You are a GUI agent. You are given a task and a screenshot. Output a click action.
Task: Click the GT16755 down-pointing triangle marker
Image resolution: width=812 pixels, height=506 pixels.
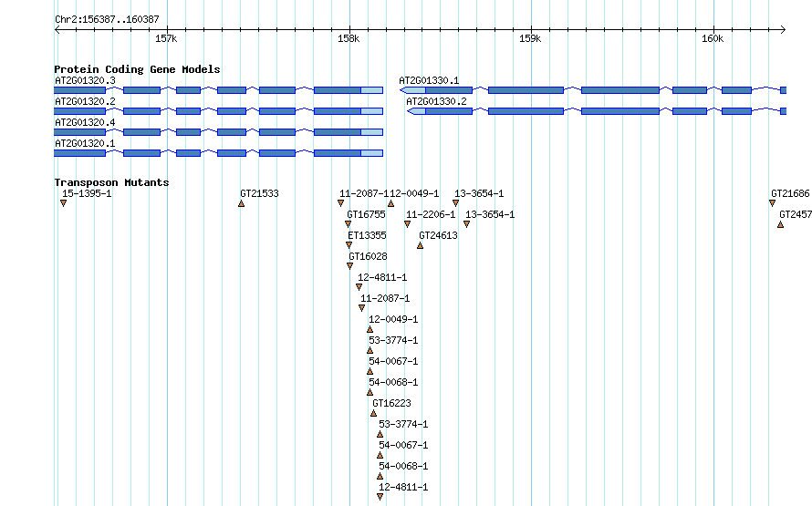coord(348,224)
